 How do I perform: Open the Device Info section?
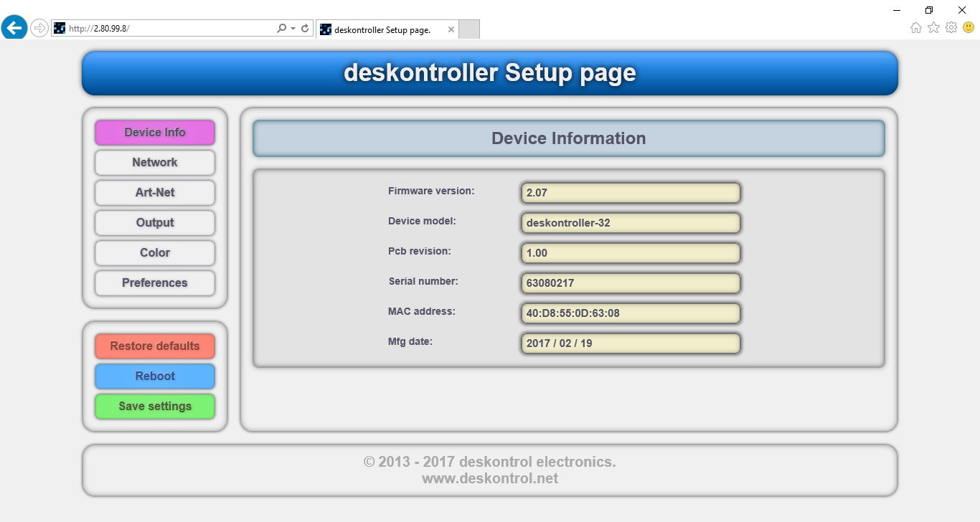pyautogui.click(x=155, y=133)
